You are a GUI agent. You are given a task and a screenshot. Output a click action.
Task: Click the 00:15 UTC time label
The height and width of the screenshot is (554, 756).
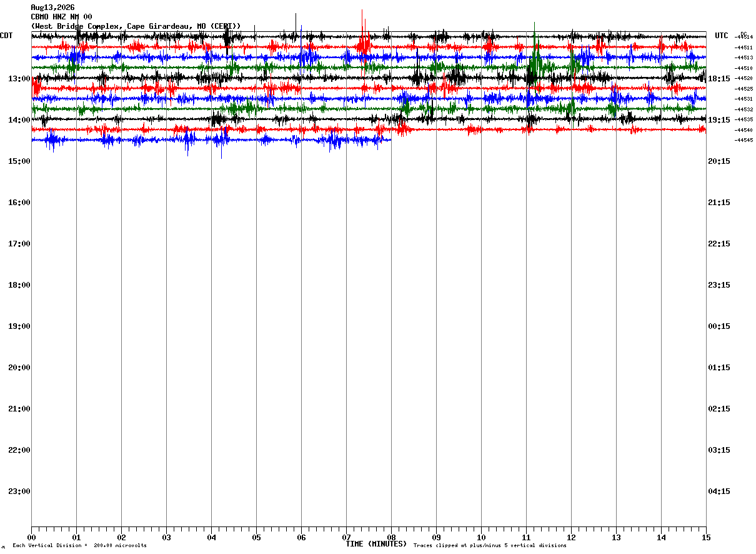tap(719, 326)
